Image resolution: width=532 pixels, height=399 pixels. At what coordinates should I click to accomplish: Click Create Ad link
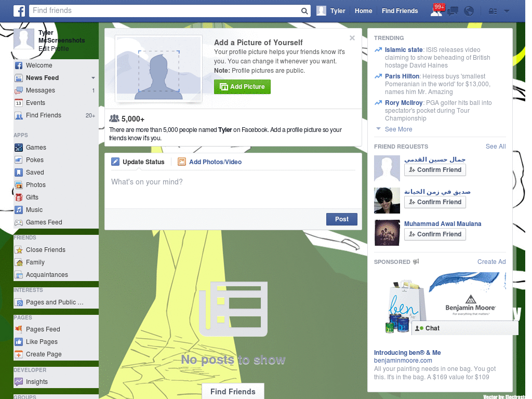491,262
